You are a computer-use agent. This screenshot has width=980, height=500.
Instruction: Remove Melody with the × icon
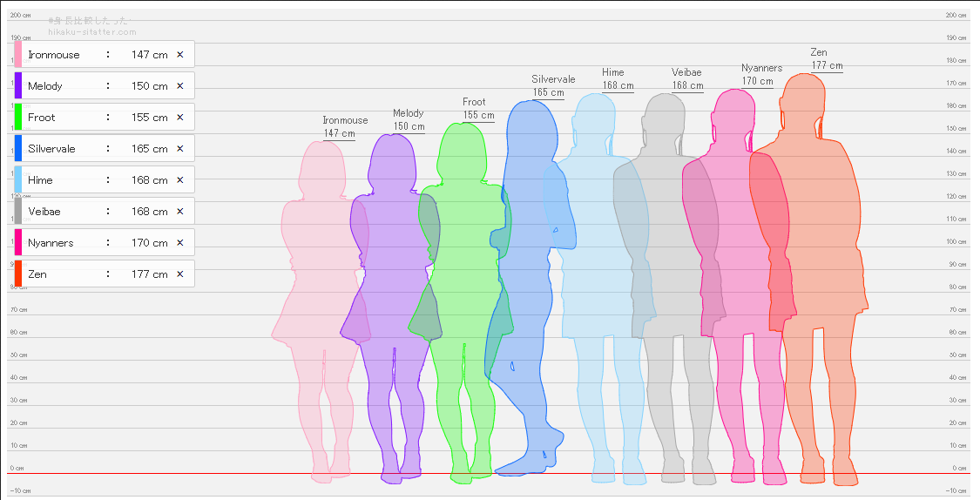[180, 85]
